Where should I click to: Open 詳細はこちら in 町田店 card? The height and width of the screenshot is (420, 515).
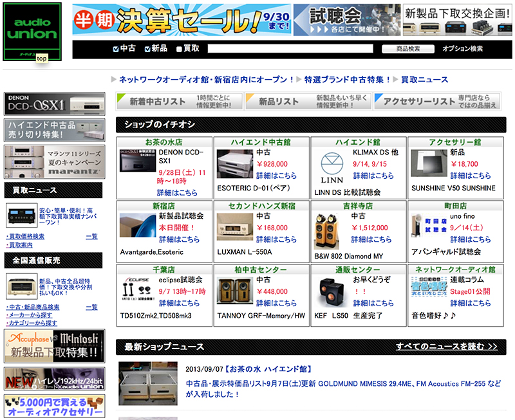point(471,239)
